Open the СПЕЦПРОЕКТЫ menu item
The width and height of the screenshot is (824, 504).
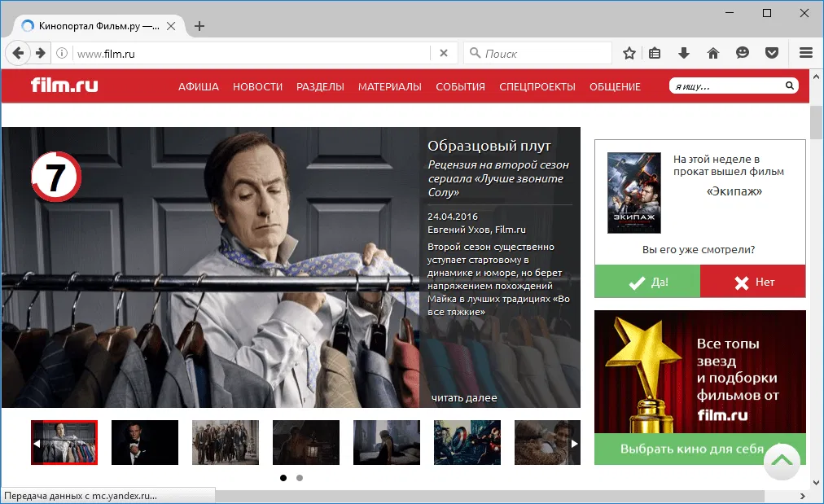click(x=537, y=87)
